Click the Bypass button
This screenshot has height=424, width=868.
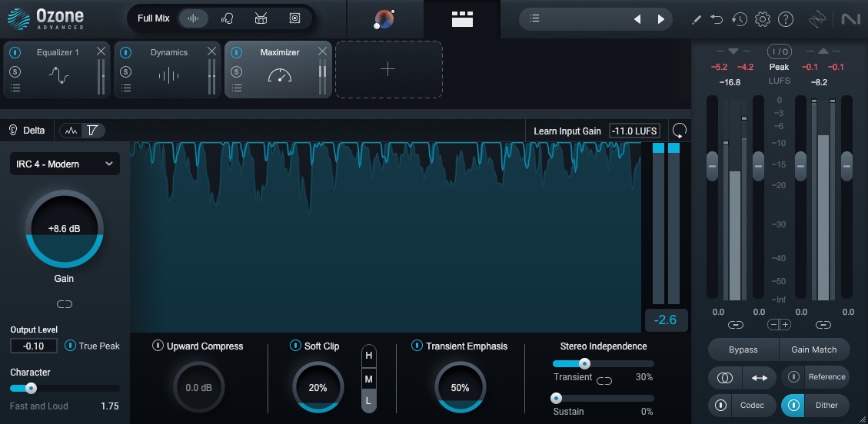pyautogui.click(x=743, y=349)
